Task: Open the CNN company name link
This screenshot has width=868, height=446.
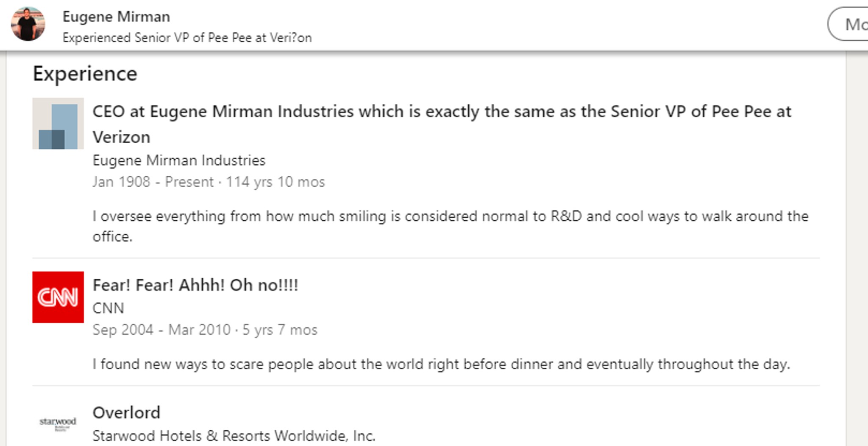Action: tap(108, 308)
